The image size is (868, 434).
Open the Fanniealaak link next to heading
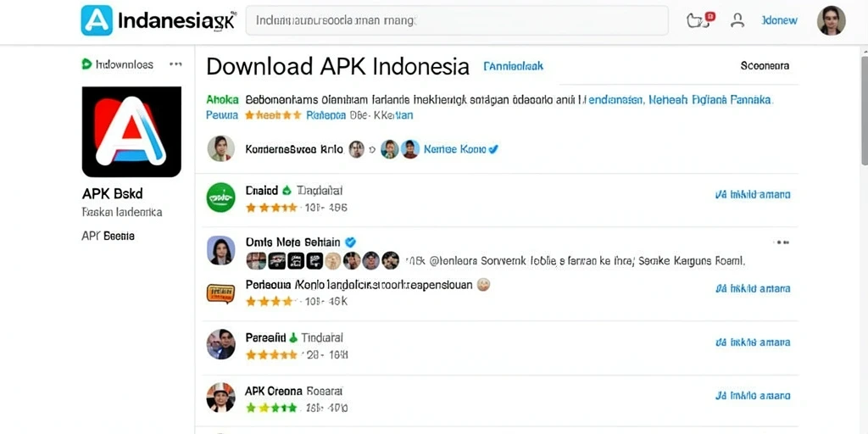pos(513,66)
